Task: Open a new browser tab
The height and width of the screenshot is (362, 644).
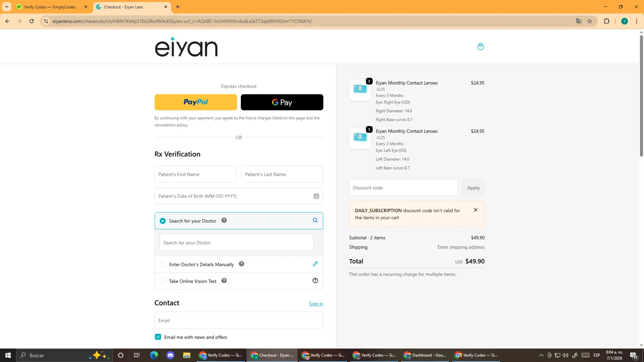Action: 178,7
